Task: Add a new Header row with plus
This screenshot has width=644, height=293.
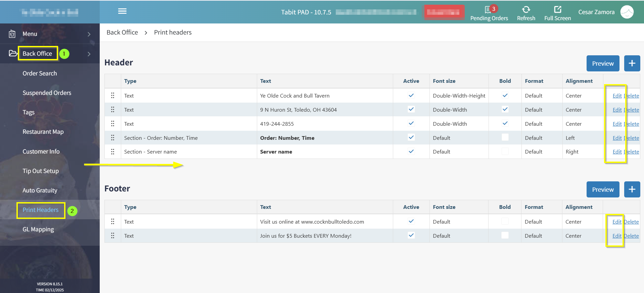Action: (x=632, y=63)
